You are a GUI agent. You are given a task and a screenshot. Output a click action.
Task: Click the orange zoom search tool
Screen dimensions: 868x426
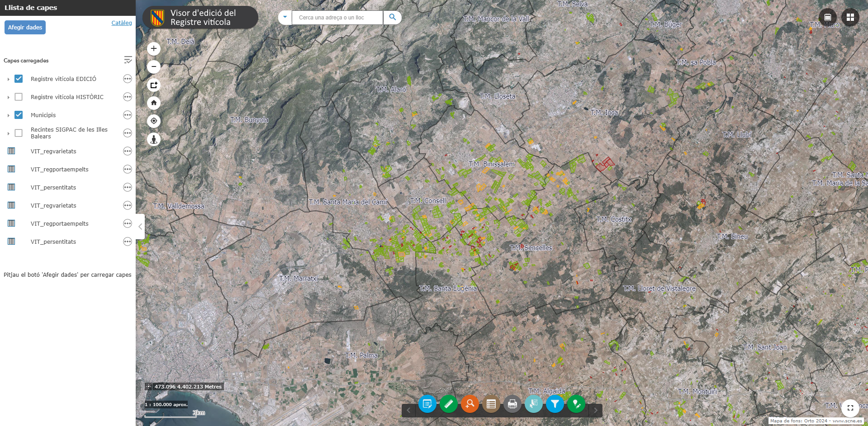tap(470, 404)
